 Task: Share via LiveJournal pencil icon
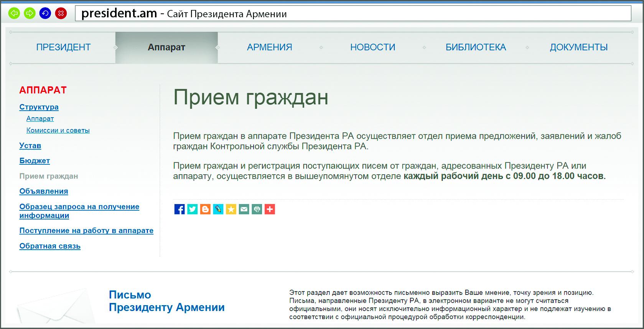[x=218, y=209]
